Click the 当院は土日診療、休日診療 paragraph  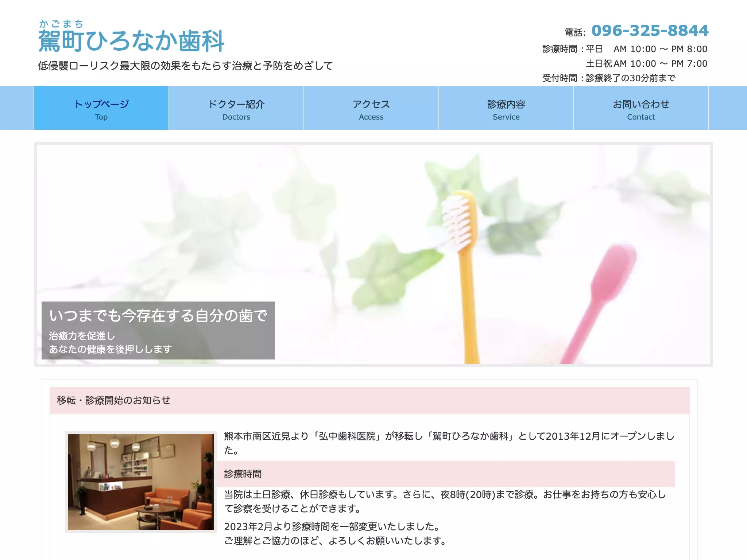(x=446, y=501)
